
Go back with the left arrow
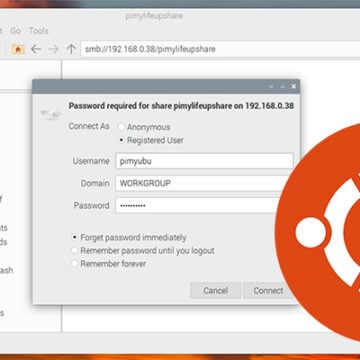pyautogui.click(x=36, y=49)
